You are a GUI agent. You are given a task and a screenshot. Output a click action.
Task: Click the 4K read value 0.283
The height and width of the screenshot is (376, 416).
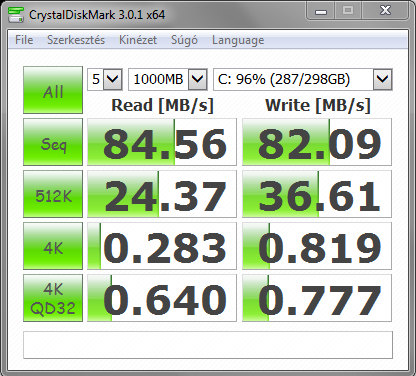point(162,246)
